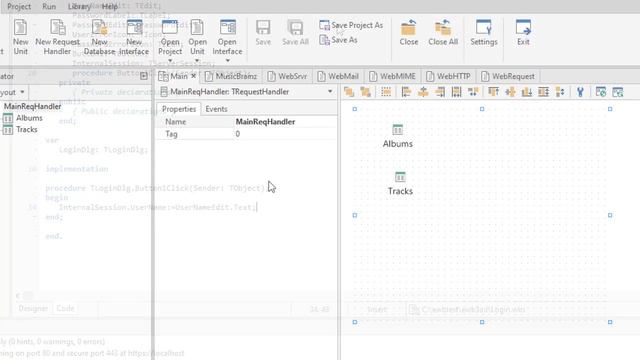640x360 pixels.
Task: Click the Align Vertical Centers icon
Action: (x=510, y=92)
